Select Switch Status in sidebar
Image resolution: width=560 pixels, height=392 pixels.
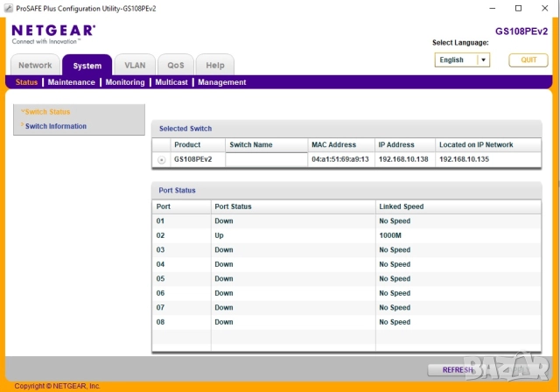point(47,112)
